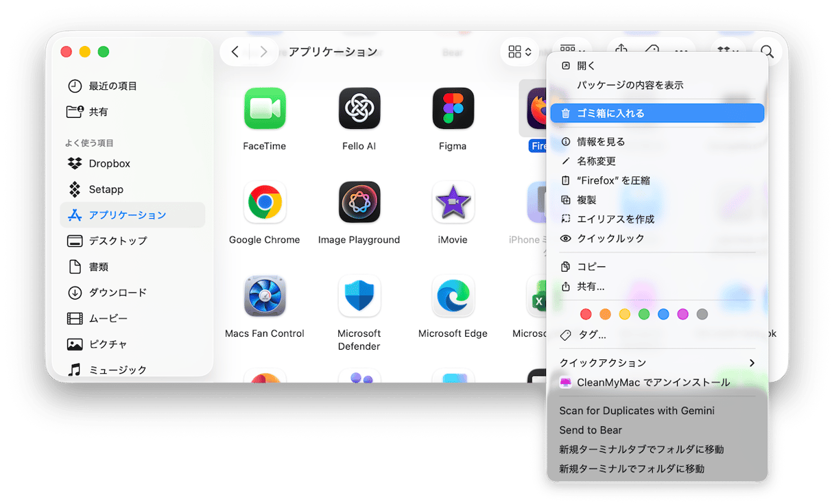This screenshot has width=834, height=504.
Task: Choose "Firefox" を圧縮 menu item
Action: tap(657, 180)
